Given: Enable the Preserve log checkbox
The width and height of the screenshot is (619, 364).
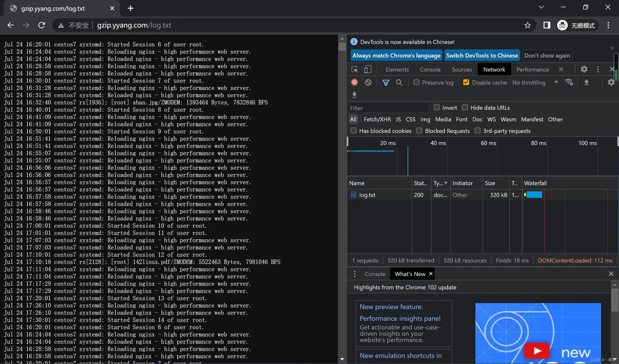Looking at the screenshot, I should [x=416, y=82].
